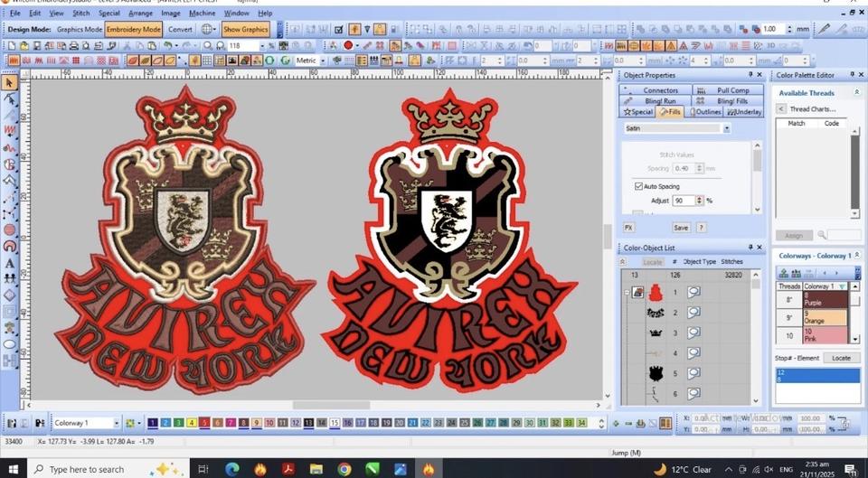Viewport: 868px width, 478px height.
Task: Click the speech bubble icon in object row 3
Action: click(693, 333)
